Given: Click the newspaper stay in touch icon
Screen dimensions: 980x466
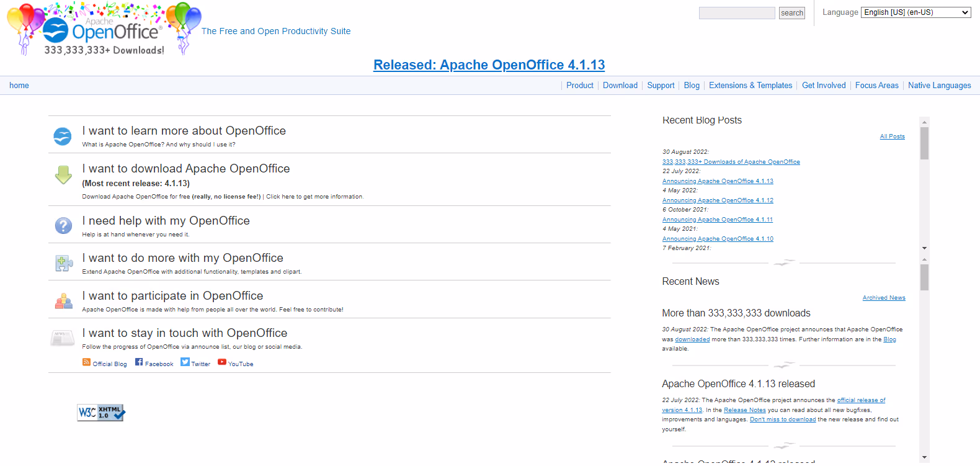Looking at the screenshot, I should (x=62, y=338).
